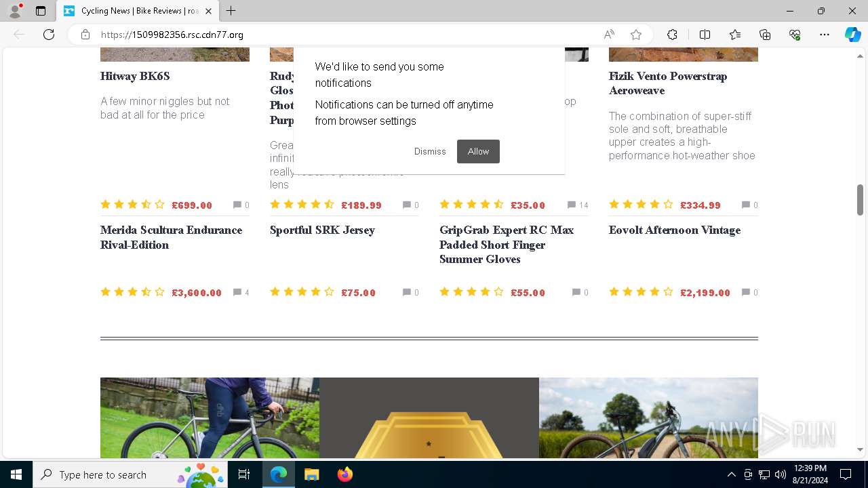
Task: Click the £3,600.00 Merida price
Action: point(197,293)
